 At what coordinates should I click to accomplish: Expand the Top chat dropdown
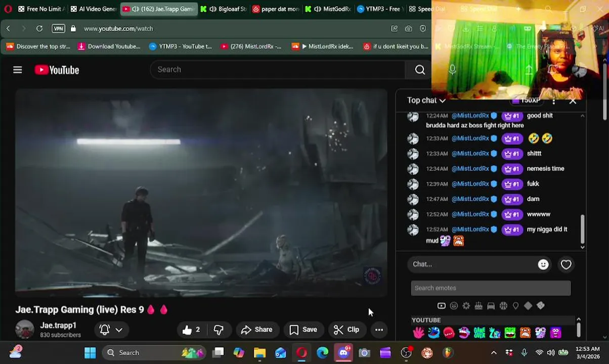[426, 100]
